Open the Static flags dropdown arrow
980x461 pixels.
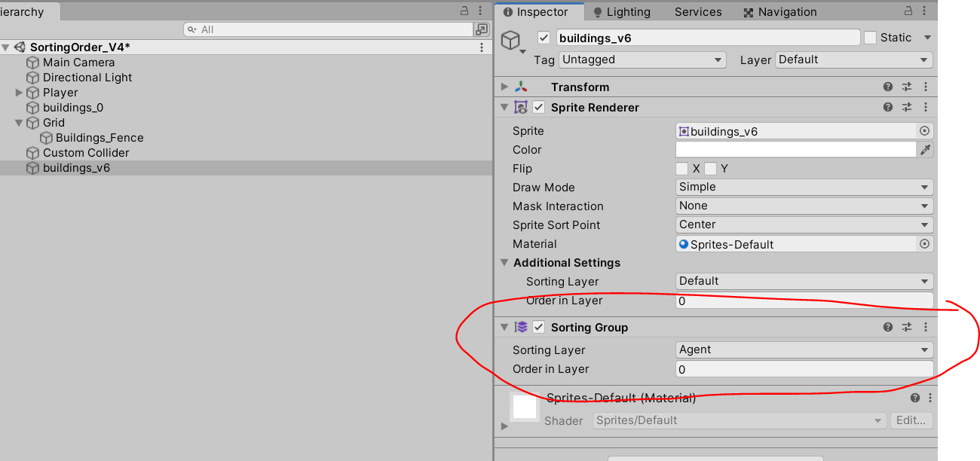(x=927, y=38)
